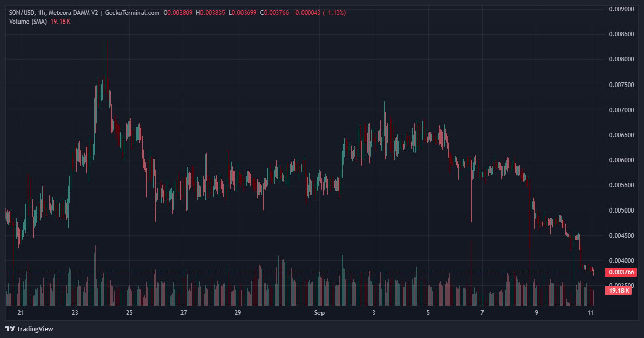Select the open value O0.003809
Screen dimensions: 644x338
point(178,12)
